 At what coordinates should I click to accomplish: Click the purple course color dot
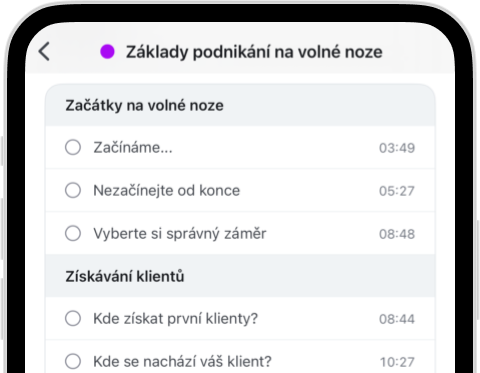(107, 52)
